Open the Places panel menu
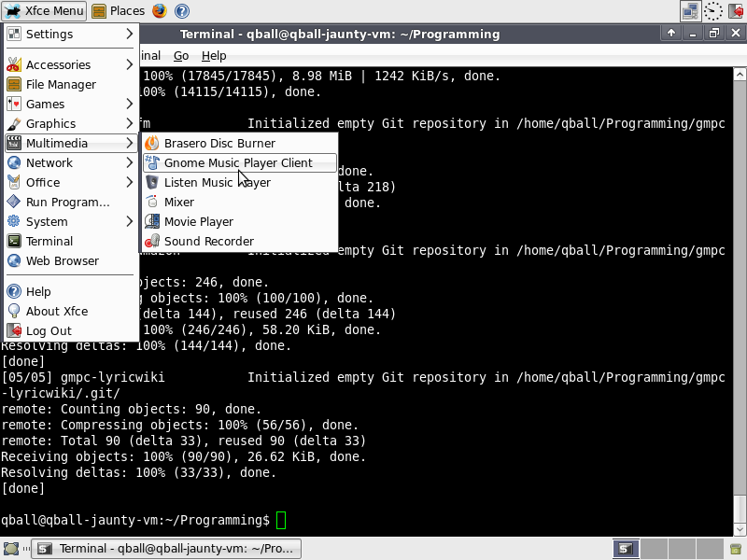Viewport: 747px width, 560px height. click(119, 11)
